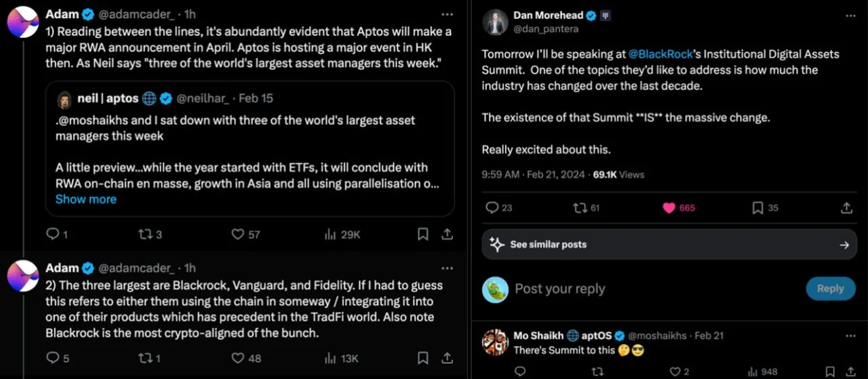Reply to Adam's second tweet
The image size is (868, 379).
(x=52, y=358)
